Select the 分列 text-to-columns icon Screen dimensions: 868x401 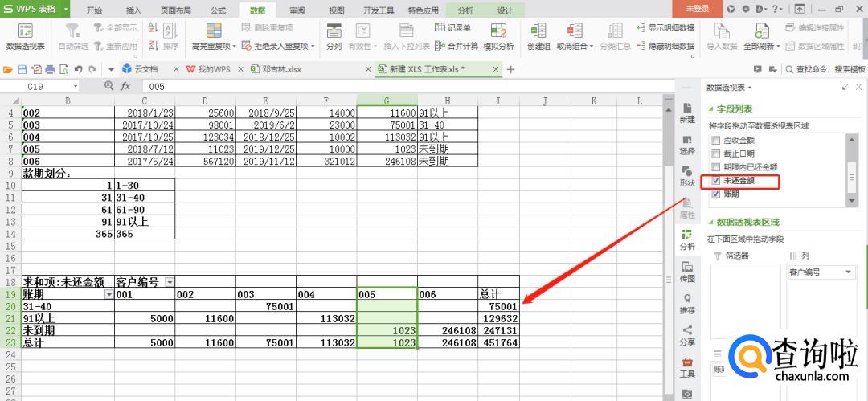click(x=334, y=30)
